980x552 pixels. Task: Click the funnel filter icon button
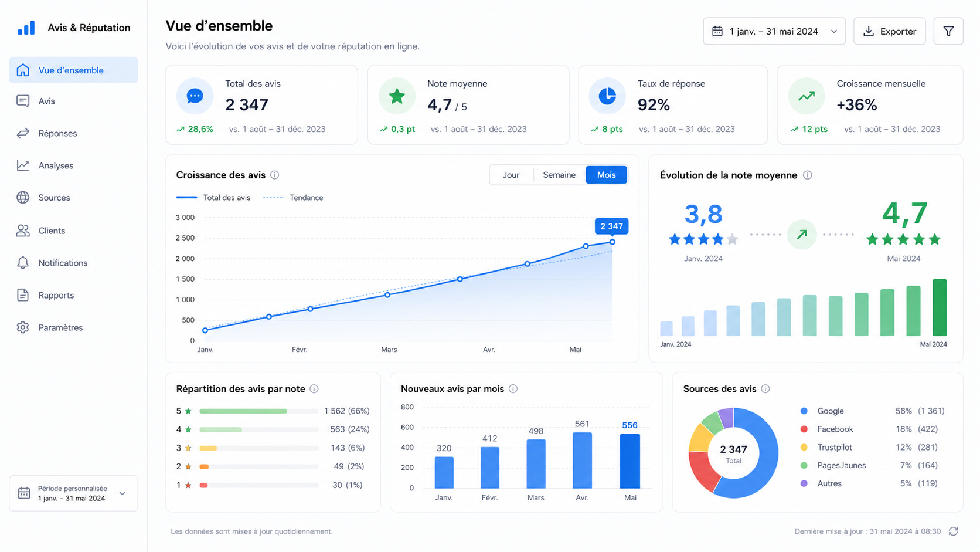[948, 31]
